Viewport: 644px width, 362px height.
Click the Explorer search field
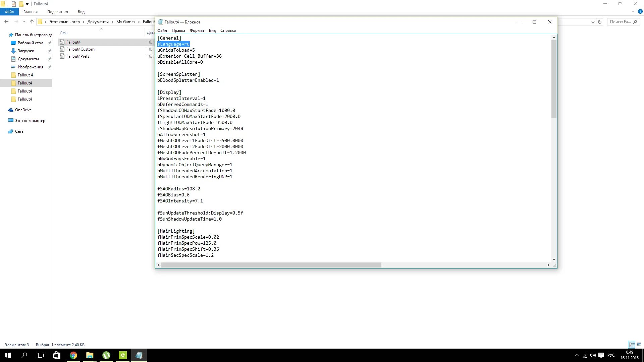point(620,22)
